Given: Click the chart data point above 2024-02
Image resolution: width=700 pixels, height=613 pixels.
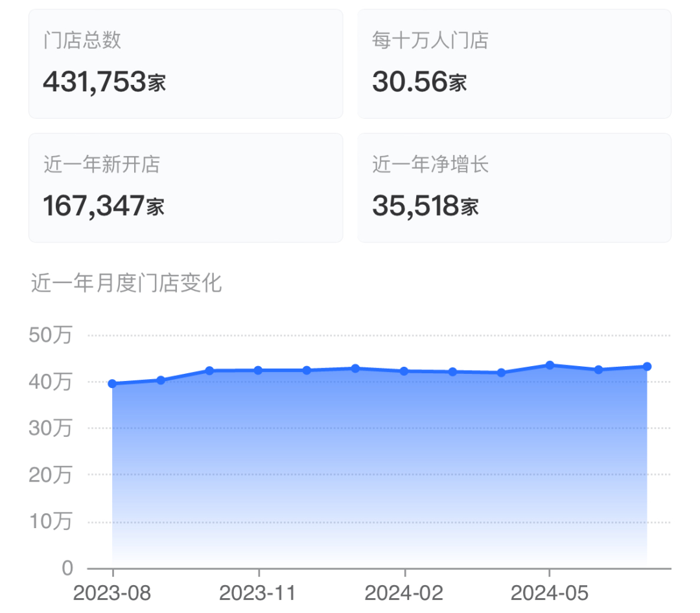Looking at the screenshot, I should click(404, 371).
